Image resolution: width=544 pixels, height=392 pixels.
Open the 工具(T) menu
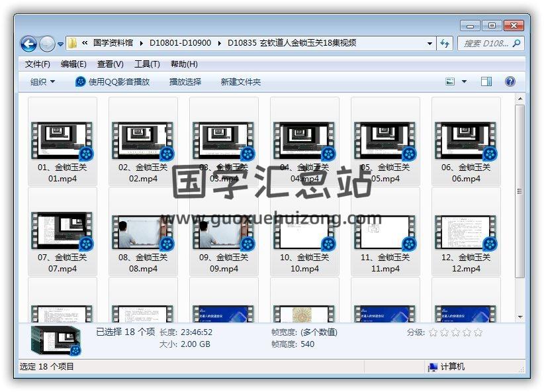click(147, 64)
